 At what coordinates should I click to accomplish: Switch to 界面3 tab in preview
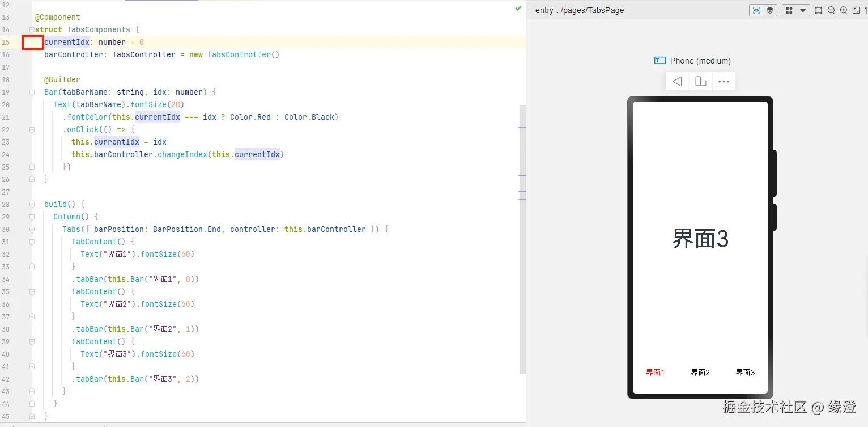pos(745,373)
